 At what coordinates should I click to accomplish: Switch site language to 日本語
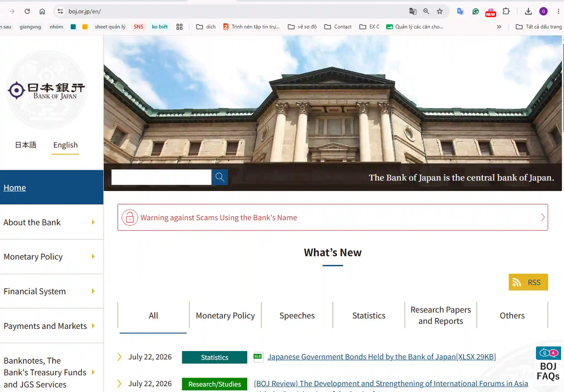coord(26,145)
